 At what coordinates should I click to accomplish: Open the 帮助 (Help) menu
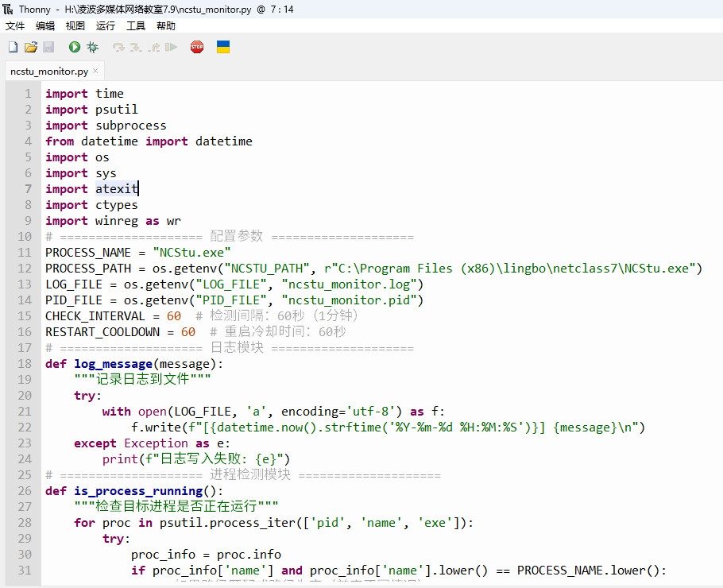point(166,26)
